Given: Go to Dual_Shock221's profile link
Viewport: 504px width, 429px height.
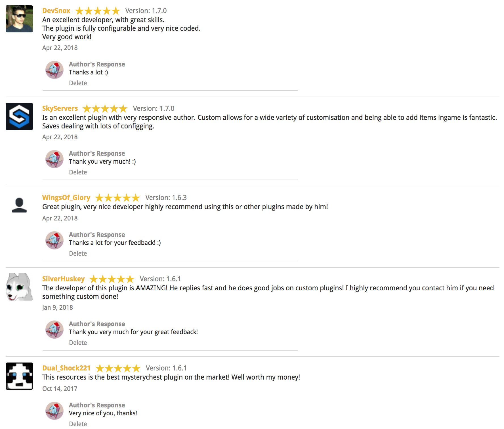Looking at the screenshot, I should click(66, 368).
